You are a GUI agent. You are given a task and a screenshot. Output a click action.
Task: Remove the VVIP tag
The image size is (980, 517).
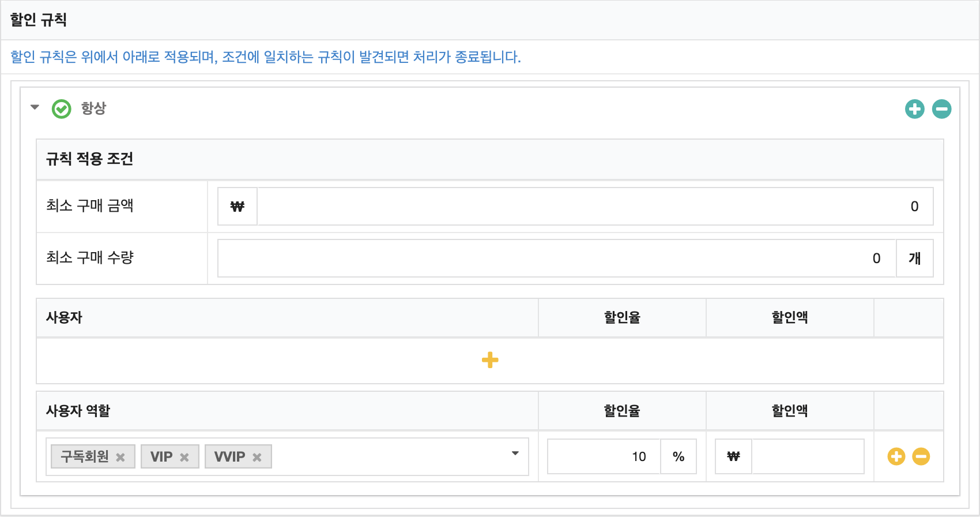(x=257, y=457)
